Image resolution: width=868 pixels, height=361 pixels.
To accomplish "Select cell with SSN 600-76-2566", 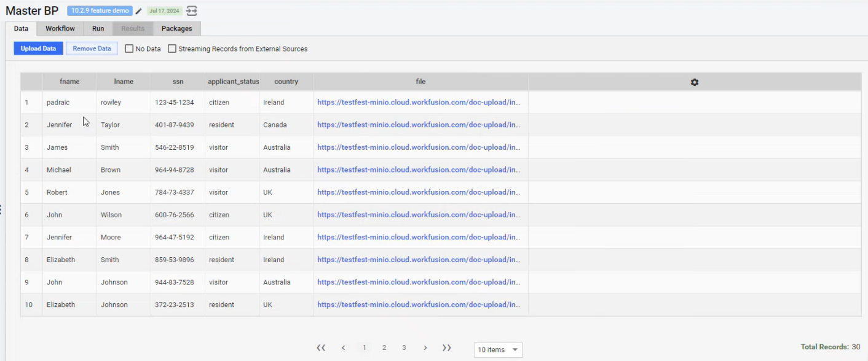I will pos(178,215).
